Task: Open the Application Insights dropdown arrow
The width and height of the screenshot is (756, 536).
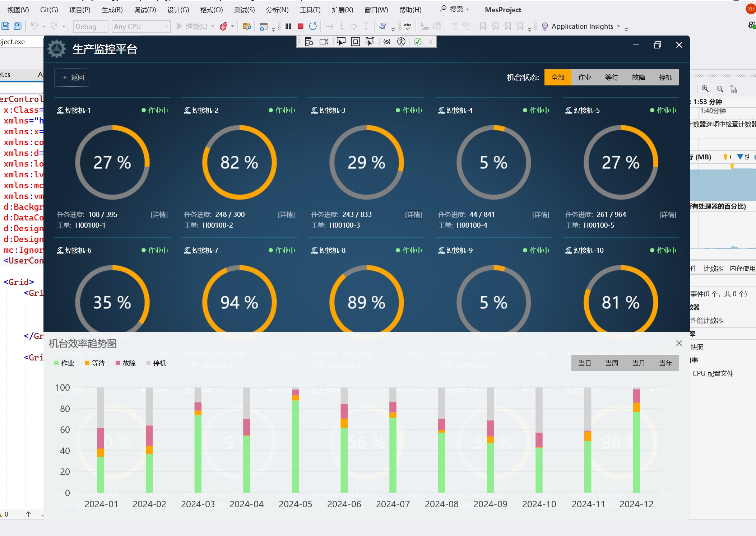Action: 618,26
